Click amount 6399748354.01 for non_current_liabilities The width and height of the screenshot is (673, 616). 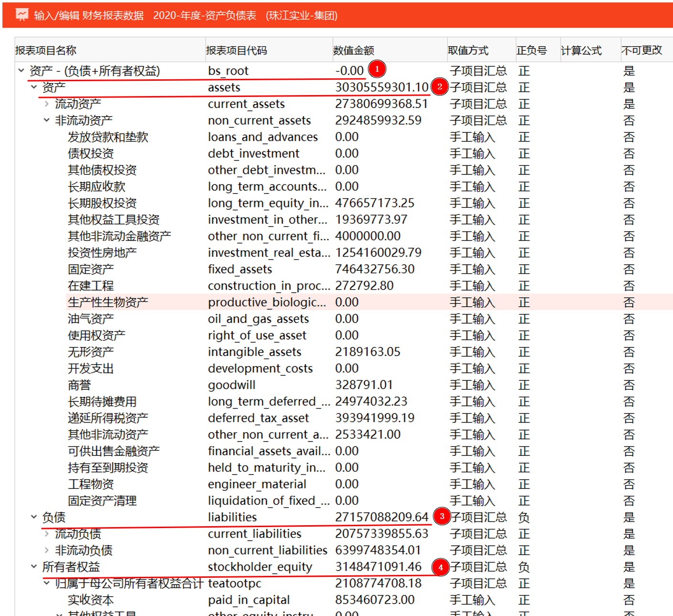(378, 550)
